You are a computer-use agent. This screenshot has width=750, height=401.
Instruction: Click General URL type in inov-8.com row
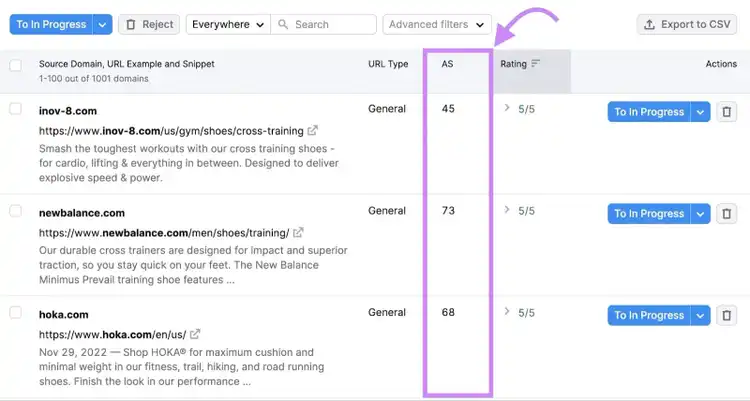[x=387, y=109]
